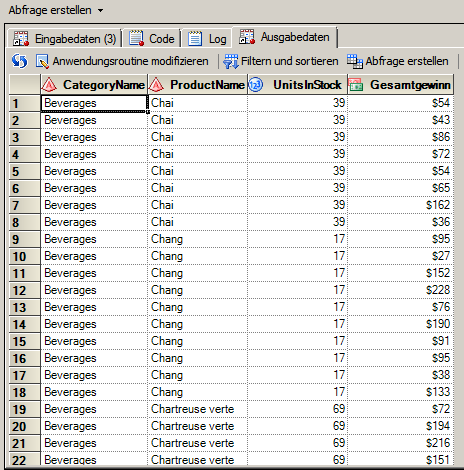
Task: Click the $194 cell in row 20
Action: coord(401,426)
